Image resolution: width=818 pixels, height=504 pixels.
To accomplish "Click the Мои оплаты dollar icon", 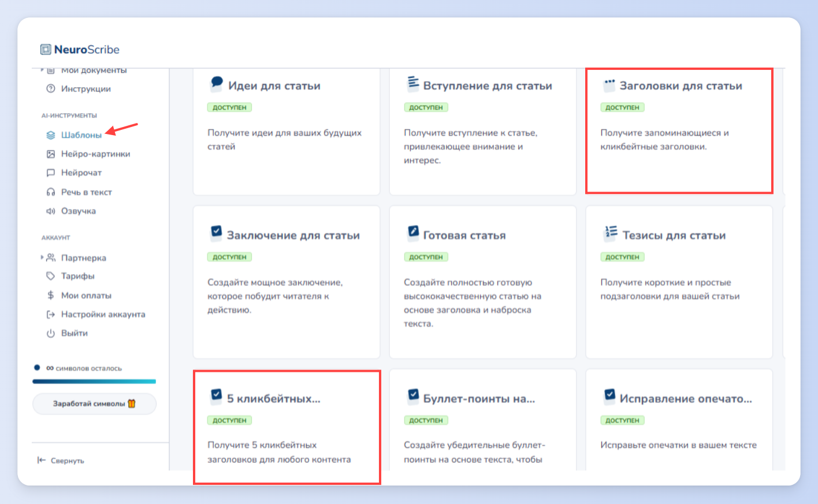I will coord(51,295).
